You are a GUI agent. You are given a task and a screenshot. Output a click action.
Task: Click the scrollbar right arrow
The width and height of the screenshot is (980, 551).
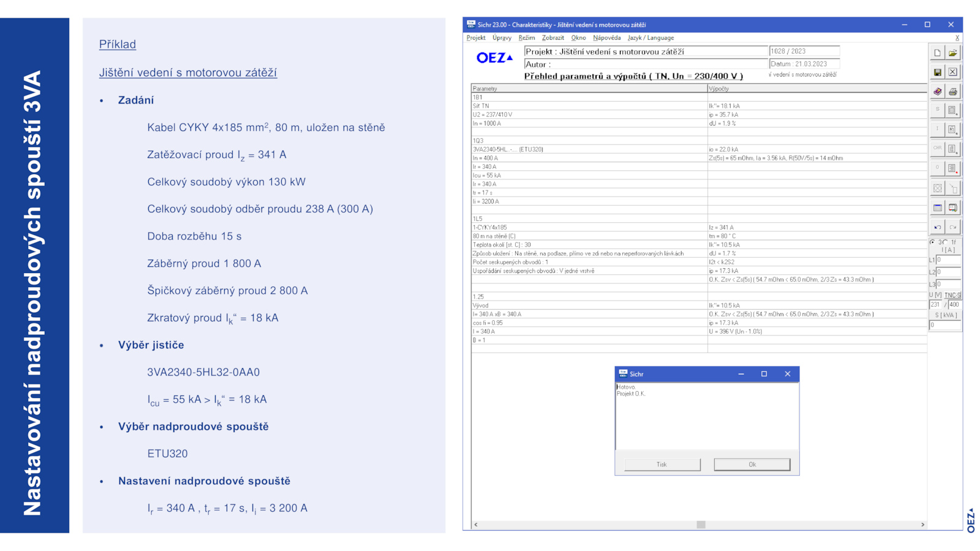[x=922, y=525]
